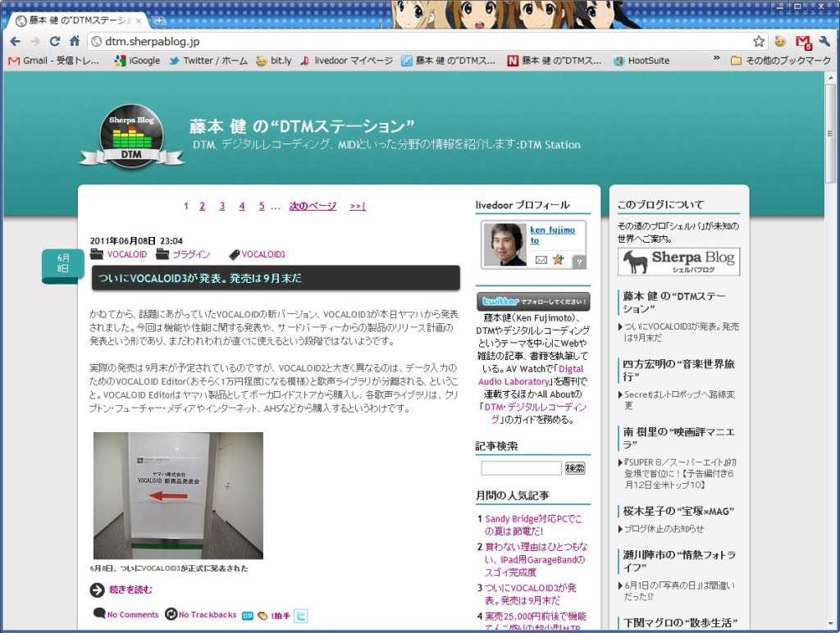Click the Sherpa Blog DTM logo badge
Image resolution: width=840 pixels, height=633 pixels.
tap(132, 135)
